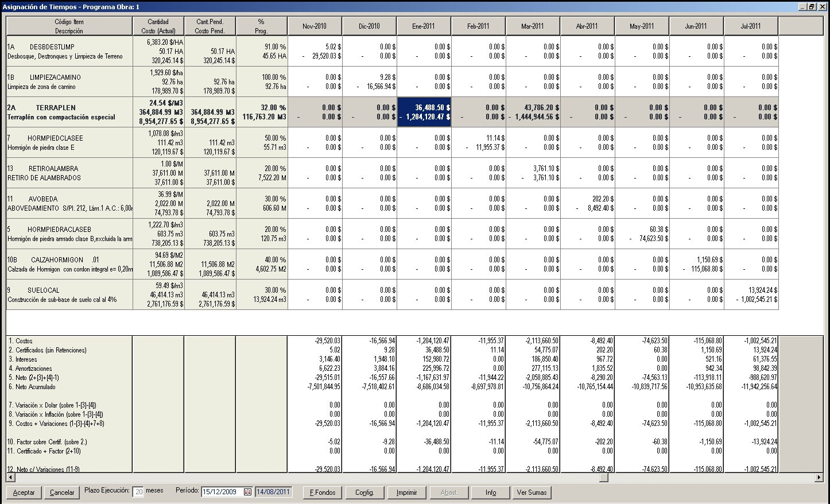Click the horizontal scrollbar right arrow
Image resolution: width=830 pixels, height=504 pixels.
click(x=819, y=478)
